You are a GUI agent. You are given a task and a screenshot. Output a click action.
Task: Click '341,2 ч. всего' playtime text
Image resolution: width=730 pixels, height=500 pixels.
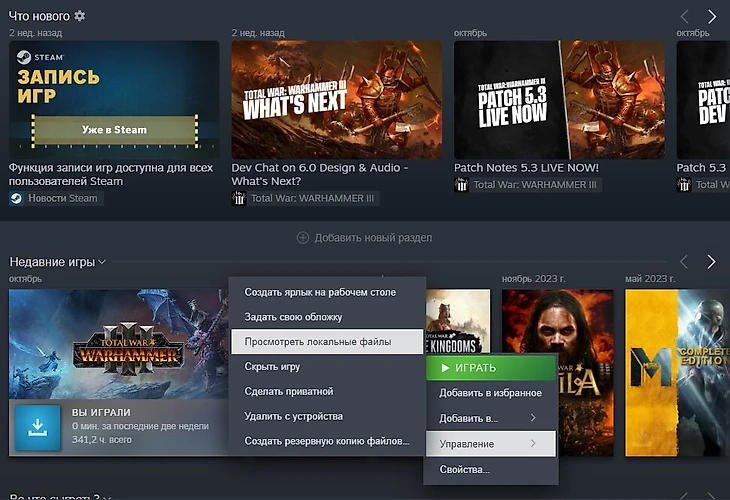tap(101, 440)
